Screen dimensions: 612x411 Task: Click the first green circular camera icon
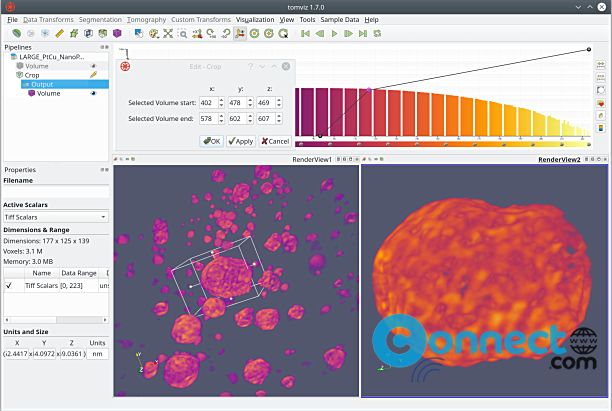click(254, 34)
